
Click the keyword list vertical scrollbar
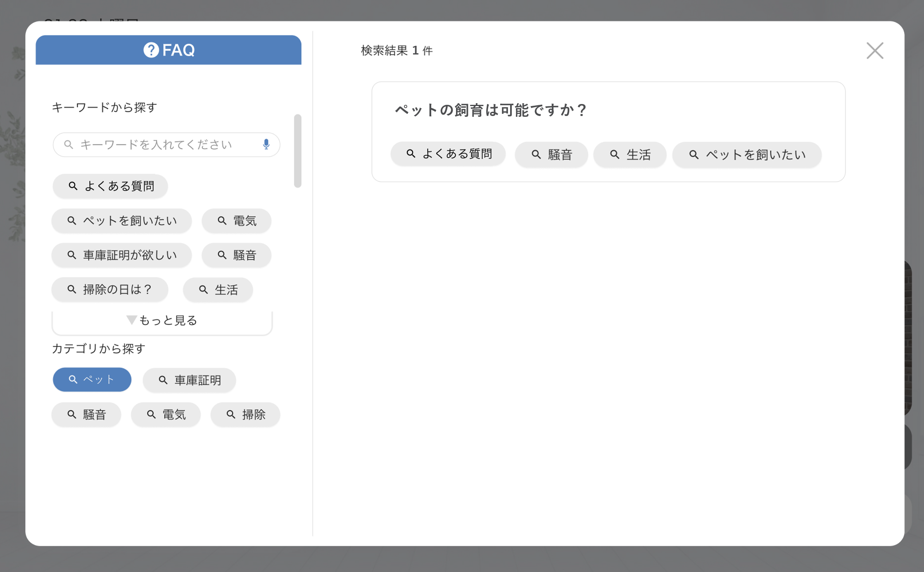(x=297, y=151)
